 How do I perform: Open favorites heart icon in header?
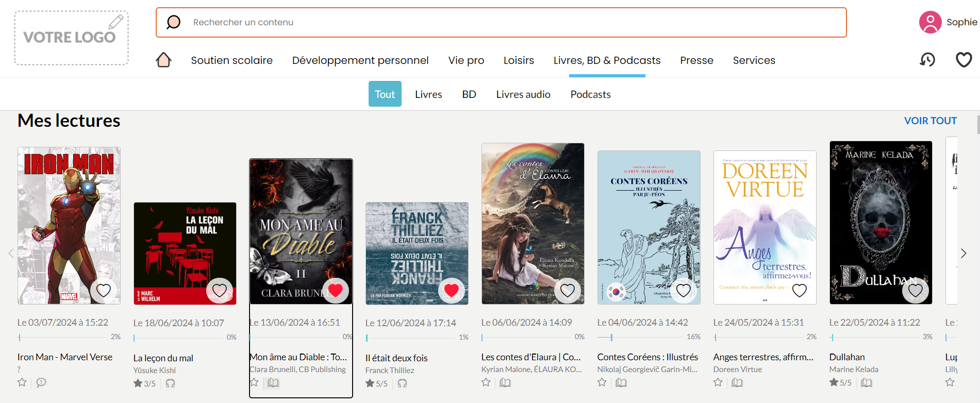pyautogui.click(x=964, y=60)
